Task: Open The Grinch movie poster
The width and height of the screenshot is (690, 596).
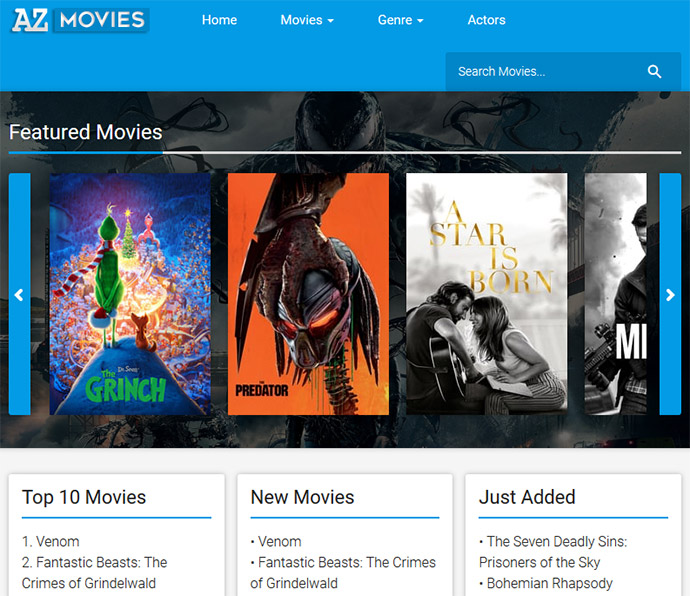Action: 130,294
